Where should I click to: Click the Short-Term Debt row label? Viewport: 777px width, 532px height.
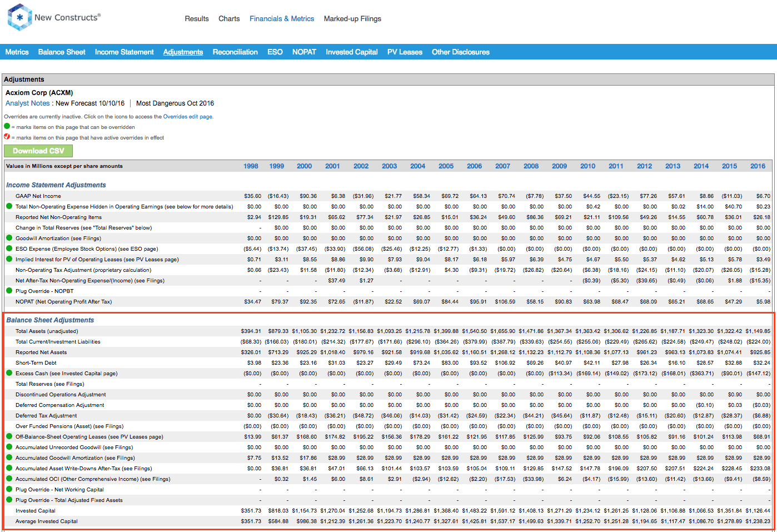[36, 363]
